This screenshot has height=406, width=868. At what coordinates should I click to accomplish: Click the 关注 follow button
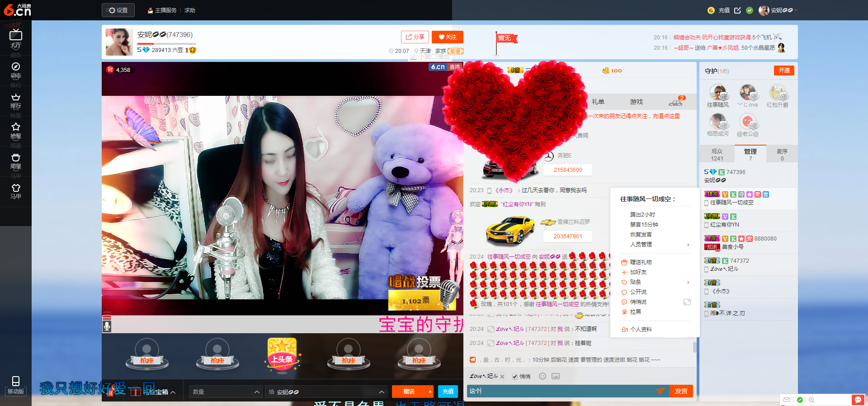pyautogui.click(x=448, y=37)
